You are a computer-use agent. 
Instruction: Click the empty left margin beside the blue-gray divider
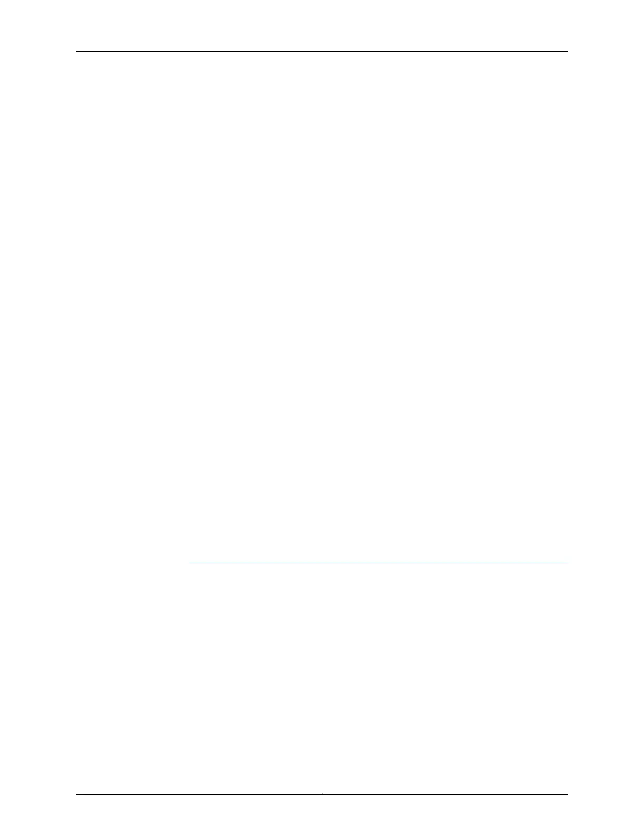click(132, 563)
